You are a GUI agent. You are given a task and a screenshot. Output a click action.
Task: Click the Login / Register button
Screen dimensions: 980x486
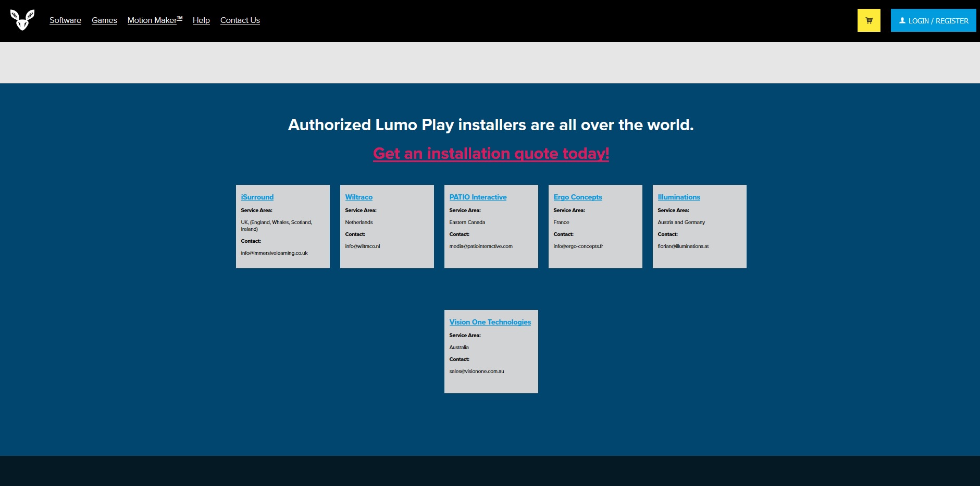[933, 21]
